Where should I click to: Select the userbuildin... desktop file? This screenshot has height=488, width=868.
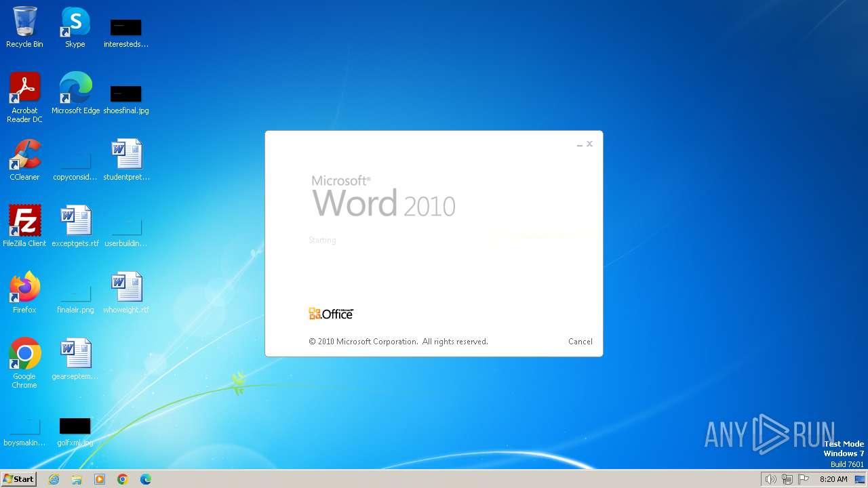point(126,232)
